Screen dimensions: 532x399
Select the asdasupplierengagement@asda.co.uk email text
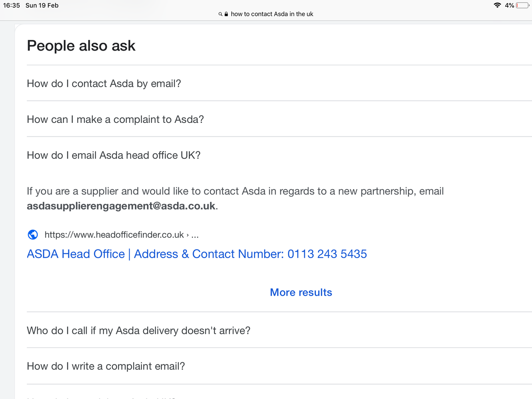121,206
